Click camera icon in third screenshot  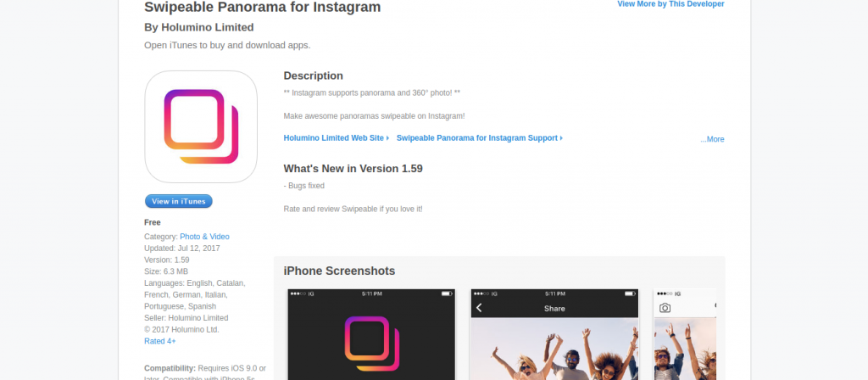(665, 308)
